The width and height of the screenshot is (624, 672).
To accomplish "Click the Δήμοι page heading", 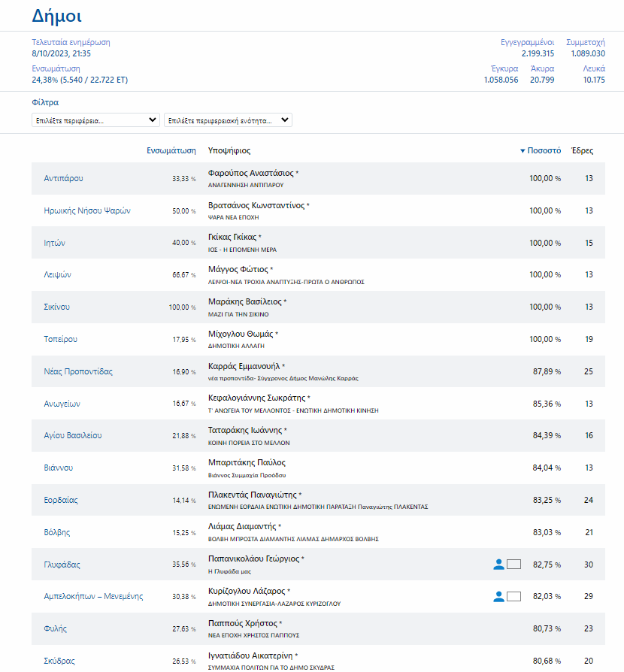I will (x=57, y=16).
